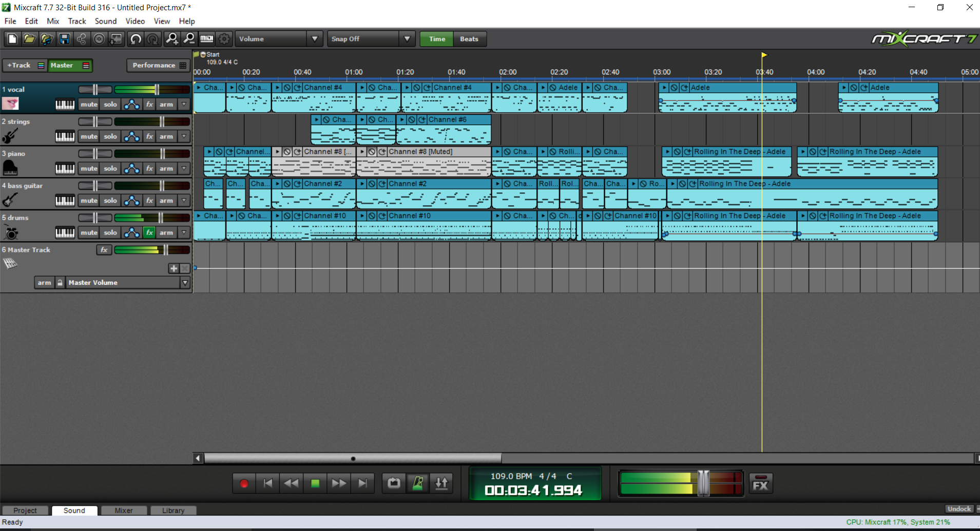Expand the drums track options arrow
This screenshot has width=980, height=531.
(184, 232)
